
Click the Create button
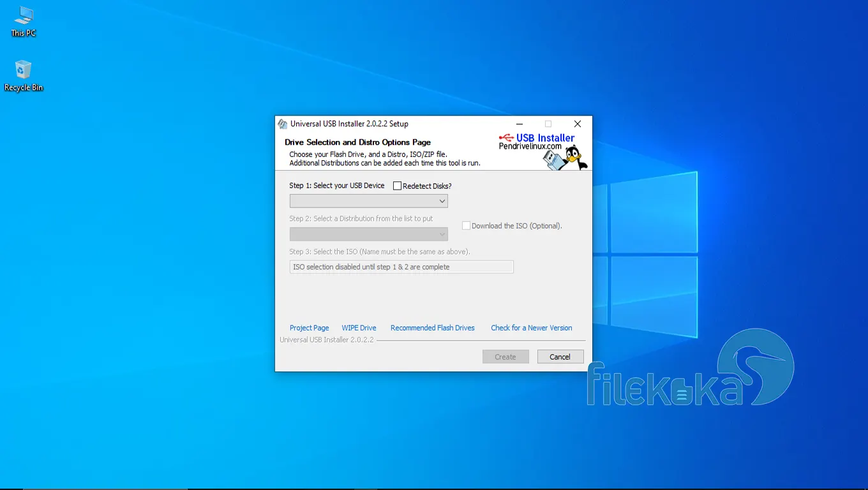pos(505,357)
